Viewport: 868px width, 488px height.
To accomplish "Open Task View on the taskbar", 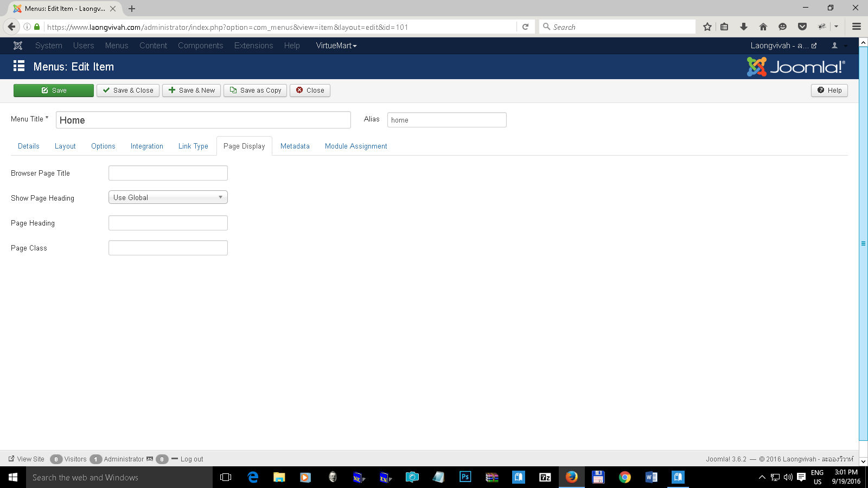I will (226, 477).
